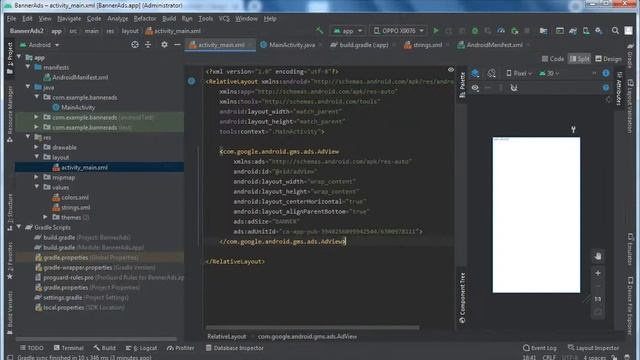Collapse the java folder
Screen dimensions: 640x360
point(28,87)
